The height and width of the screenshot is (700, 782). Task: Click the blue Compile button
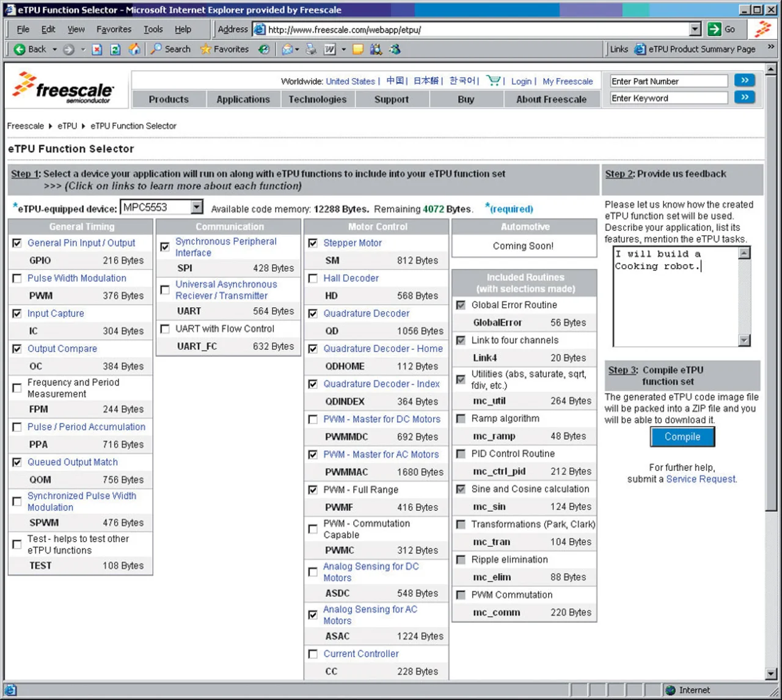(x=682, y=437)
